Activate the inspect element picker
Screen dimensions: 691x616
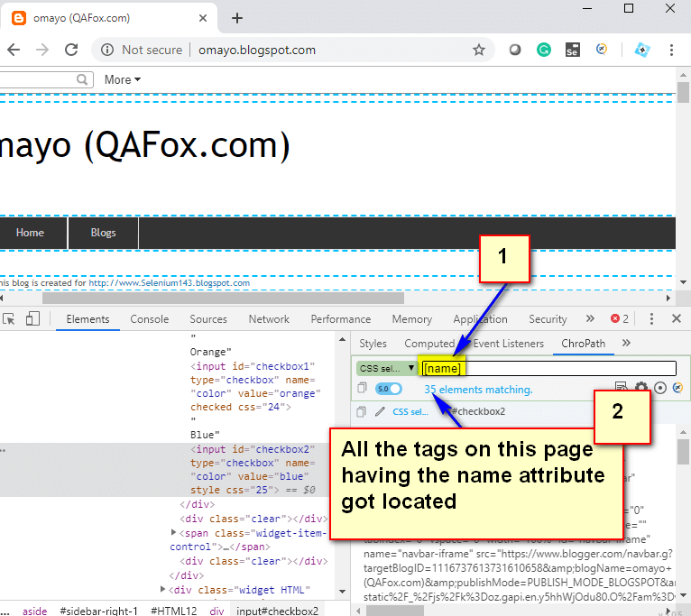9,319
